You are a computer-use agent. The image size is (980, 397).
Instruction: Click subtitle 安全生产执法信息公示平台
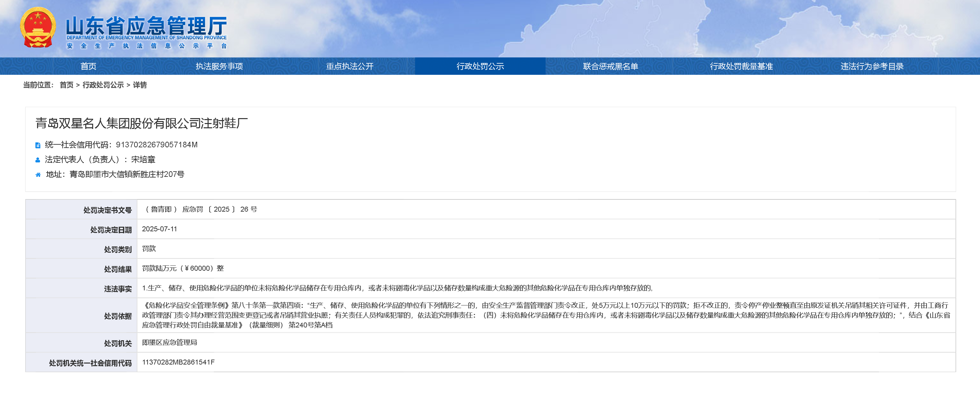click(x=147, y=46)
